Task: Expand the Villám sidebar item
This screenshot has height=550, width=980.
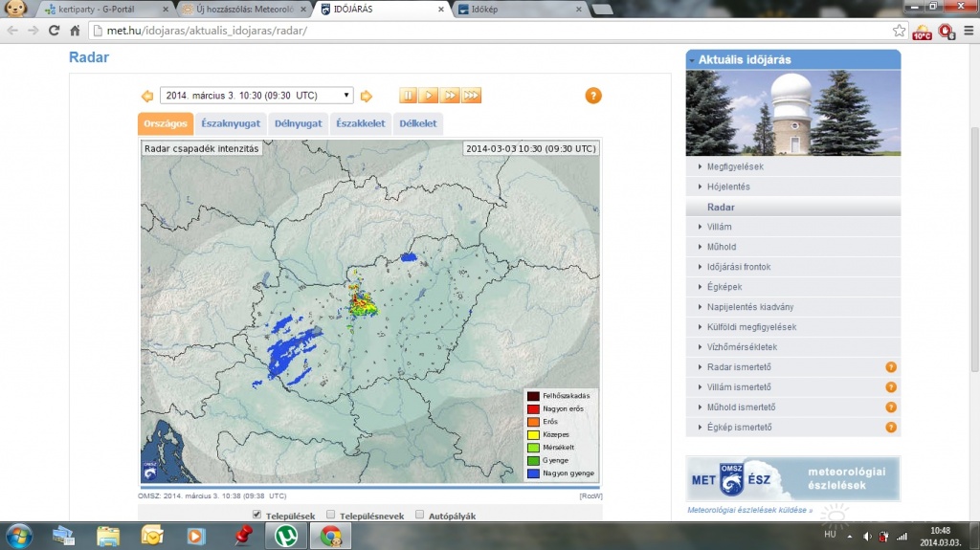Action: click(719, 227)
